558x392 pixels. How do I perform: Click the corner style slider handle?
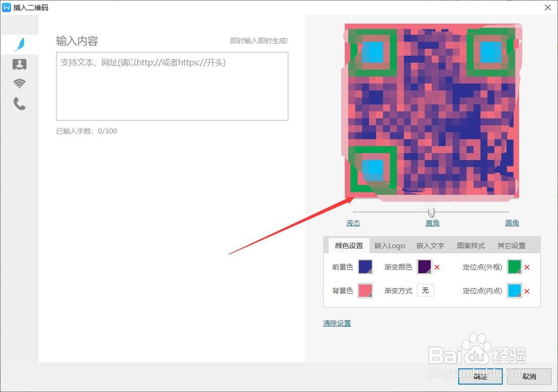click(x=431, y=212)
